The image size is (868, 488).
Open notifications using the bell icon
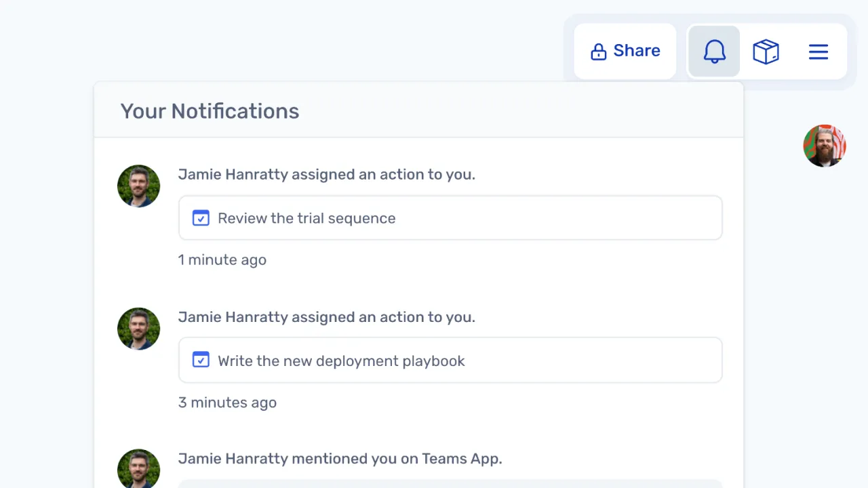714,52
